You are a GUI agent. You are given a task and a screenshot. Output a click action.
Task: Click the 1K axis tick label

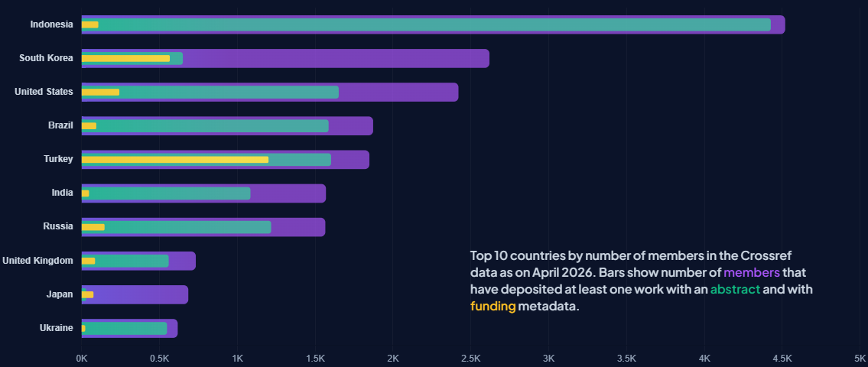click(238, 358)
